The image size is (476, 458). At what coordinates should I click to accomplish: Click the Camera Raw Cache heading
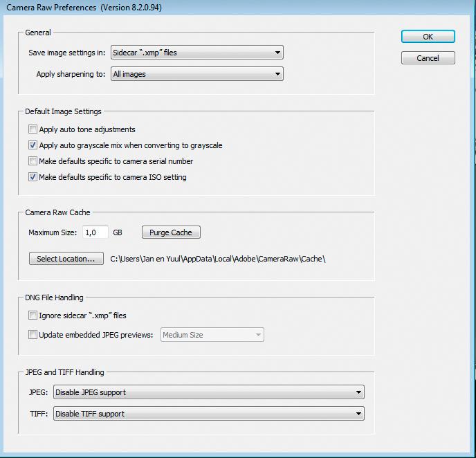coord(57,212)
